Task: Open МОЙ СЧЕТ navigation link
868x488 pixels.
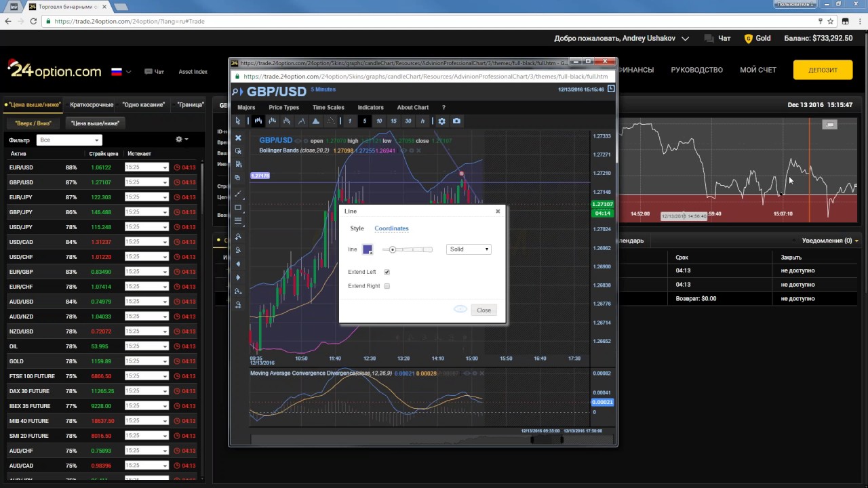Action: pos(758,70)
